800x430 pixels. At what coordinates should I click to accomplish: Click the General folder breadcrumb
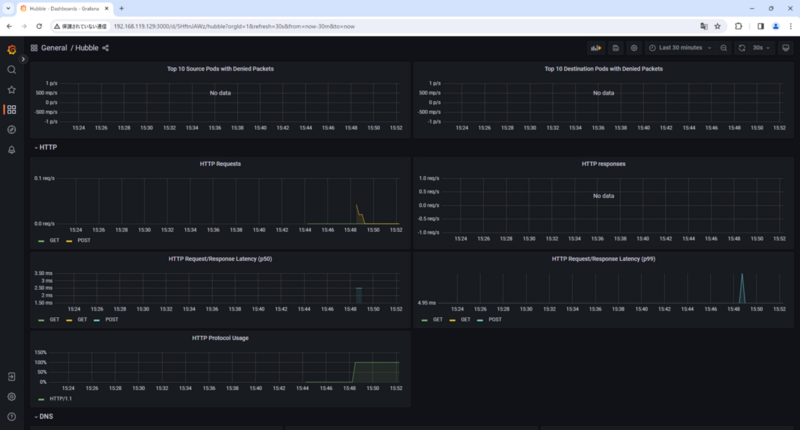click(54, 48)
